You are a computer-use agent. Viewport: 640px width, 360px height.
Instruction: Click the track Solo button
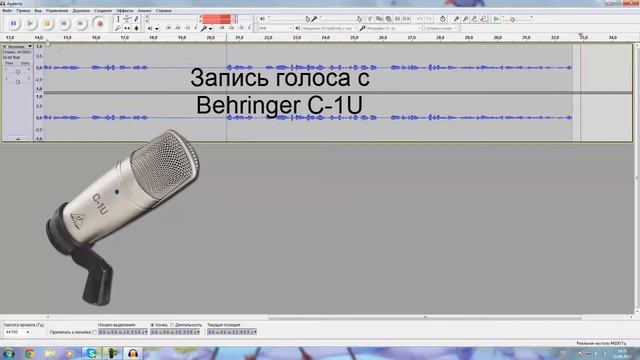[25, 63]
